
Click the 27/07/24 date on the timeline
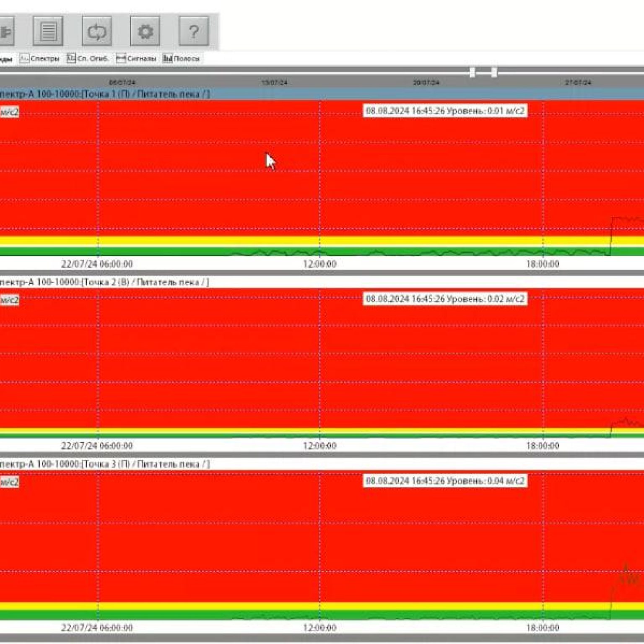click(578, 83)
